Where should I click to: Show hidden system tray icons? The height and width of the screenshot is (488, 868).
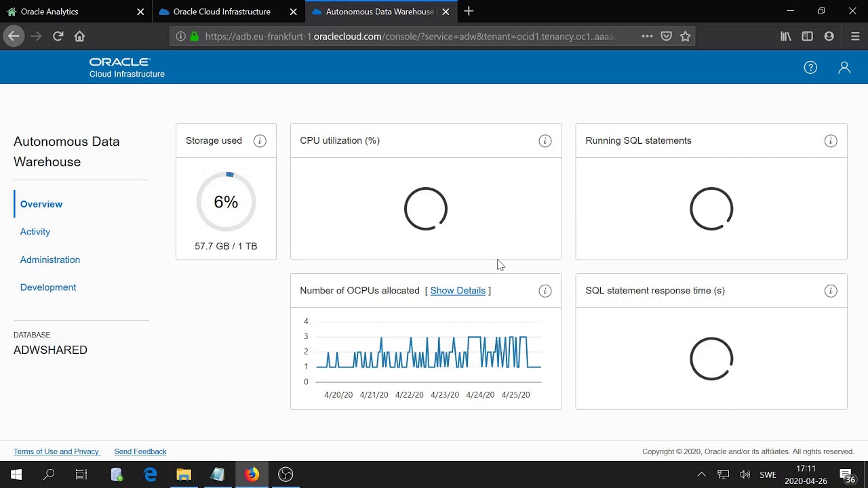[x=701, y=474]
